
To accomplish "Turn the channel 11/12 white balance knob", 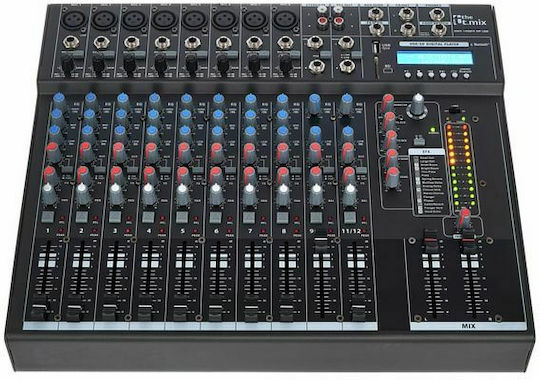I will pyautogui.click(x=350, y=195).
